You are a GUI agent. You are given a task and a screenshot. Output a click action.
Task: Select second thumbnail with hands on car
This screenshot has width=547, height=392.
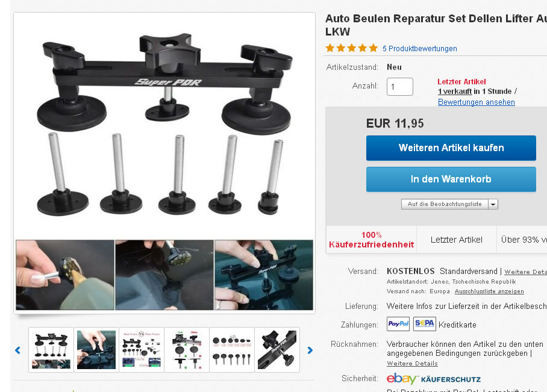tap(96, 350)
